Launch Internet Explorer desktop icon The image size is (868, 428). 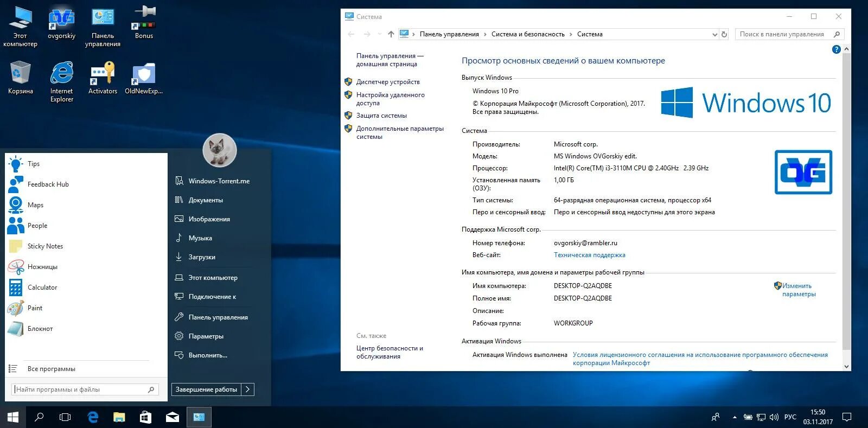point(61,81)
